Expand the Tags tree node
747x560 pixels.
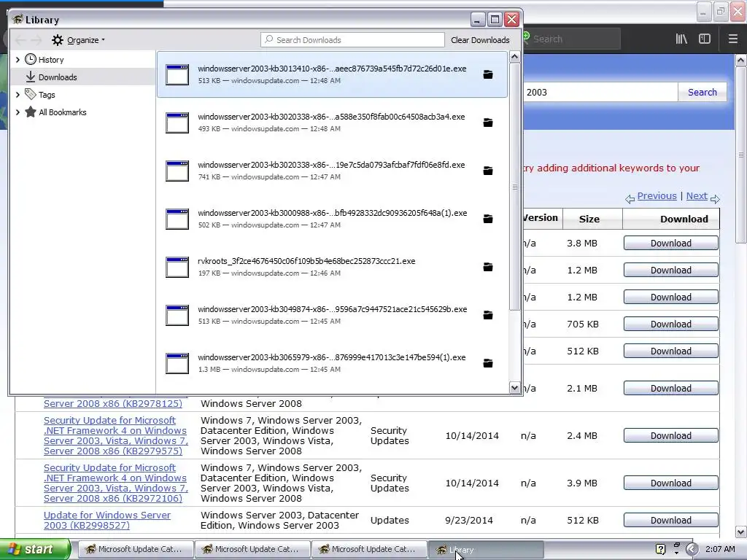pos(18,95)
